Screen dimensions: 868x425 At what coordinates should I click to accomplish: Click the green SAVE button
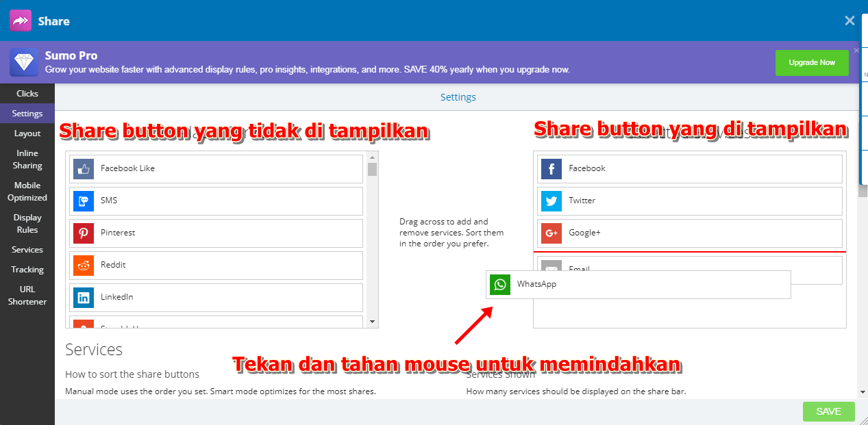coord(829,411)
